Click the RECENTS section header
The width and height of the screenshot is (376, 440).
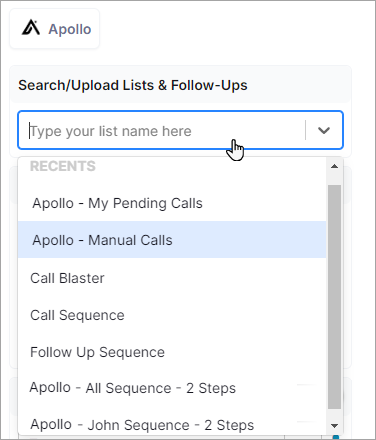coord(63,166)
